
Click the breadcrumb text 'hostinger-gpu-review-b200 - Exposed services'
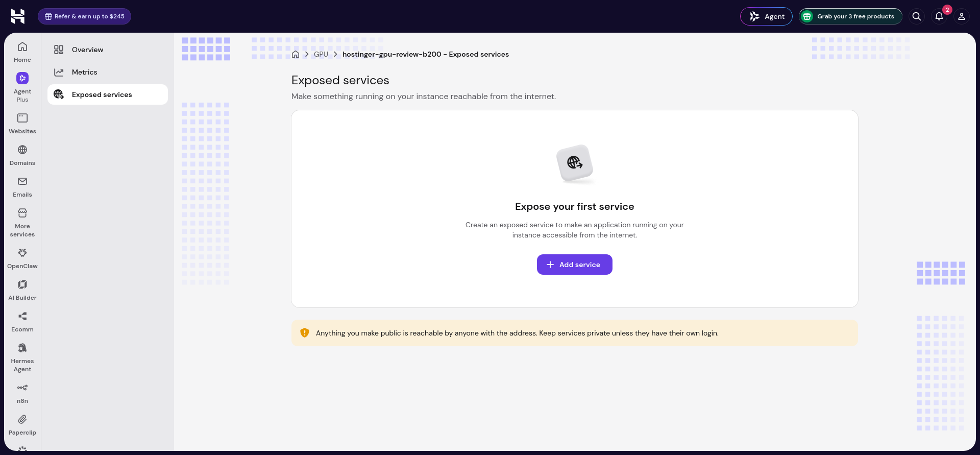(426, 54)
